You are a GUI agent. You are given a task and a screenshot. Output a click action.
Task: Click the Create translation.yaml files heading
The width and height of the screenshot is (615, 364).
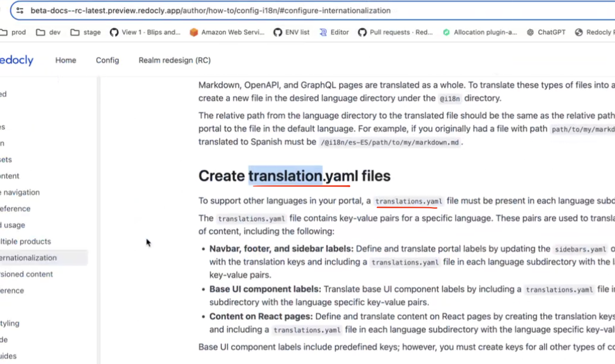click(294, 176)
